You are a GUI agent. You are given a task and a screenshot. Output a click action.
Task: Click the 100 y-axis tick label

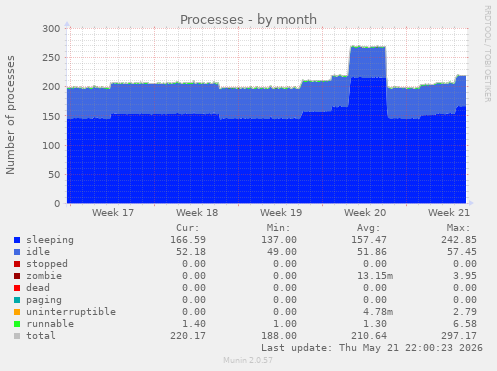click(x=51, y=145)
